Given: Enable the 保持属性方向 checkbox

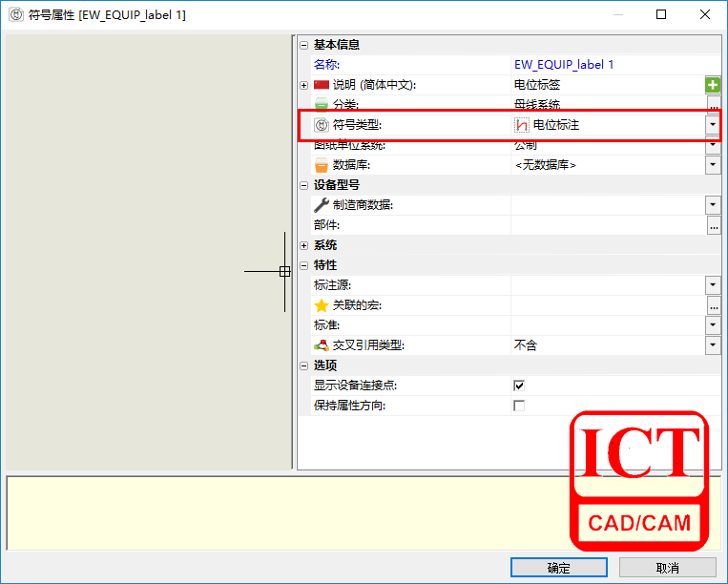Looking at the screenshot, I should click(x=519, y=406).
